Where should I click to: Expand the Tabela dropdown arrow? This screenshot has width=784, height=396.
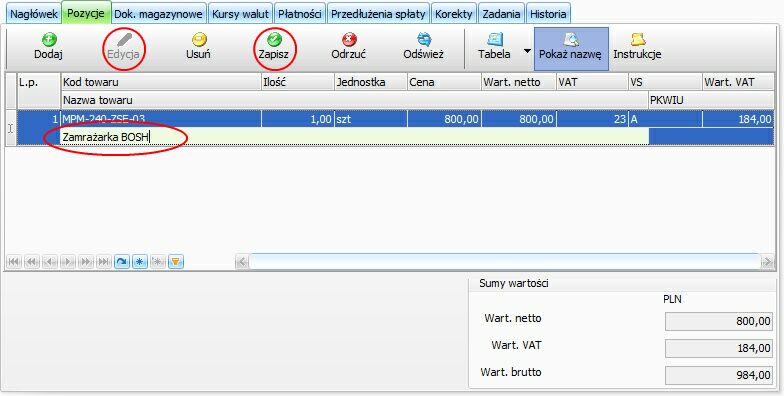(527, 51)
